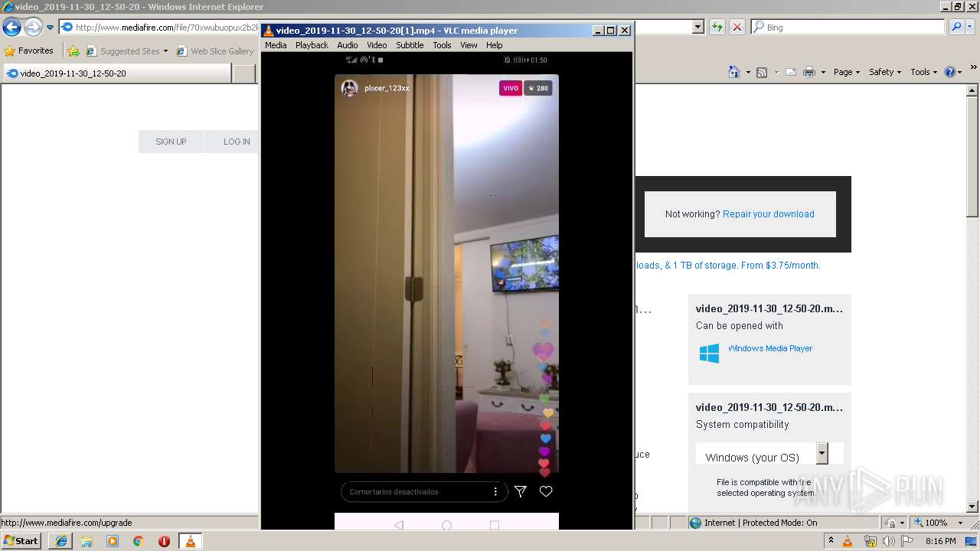The width and height of the screenshot is (980, 551).
Task: Click Internet Explorer back button
Action: click(11, 28)
